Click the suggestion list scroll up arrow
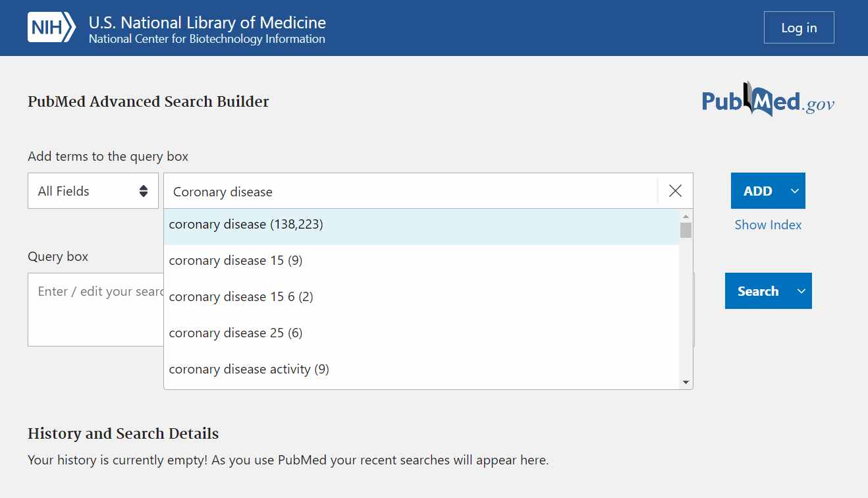868x498 pixels. point(686,216)
